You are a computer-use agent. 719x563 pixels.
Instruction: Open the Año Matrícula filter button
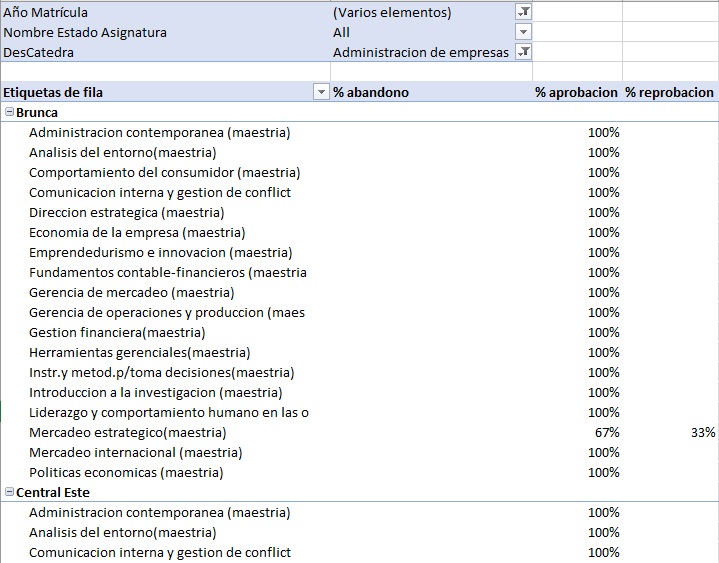(523, 12)
